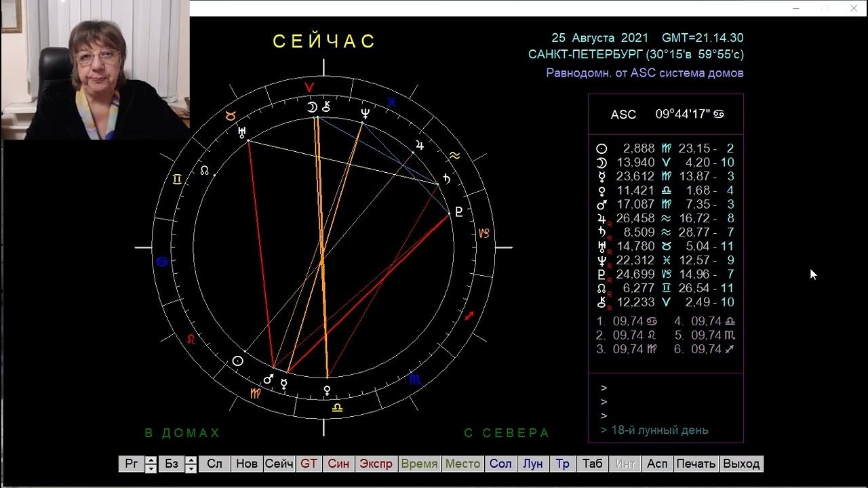Image resolution: width=868 pixels, height=488 pixels.
Task: Select the Sun row value 2,888
Action: [x=639, y=148]
